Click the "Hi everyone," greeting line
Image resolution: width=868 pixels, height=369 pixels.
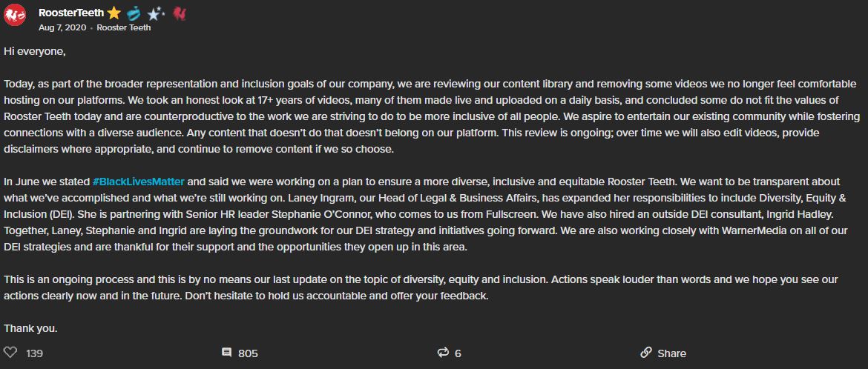tap(35, 51)
